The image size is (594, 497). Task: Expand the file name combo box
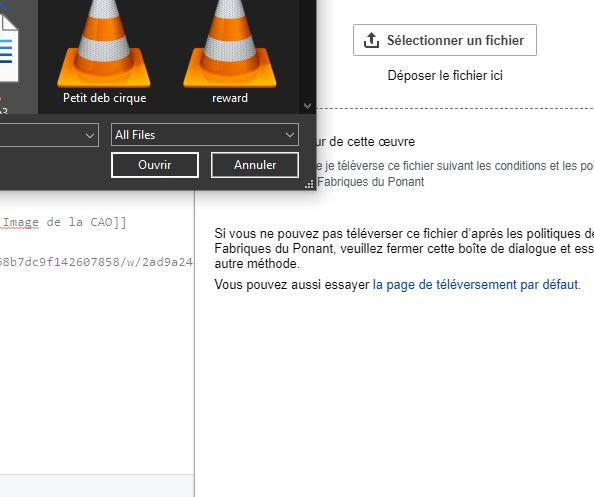pos(90,135)
